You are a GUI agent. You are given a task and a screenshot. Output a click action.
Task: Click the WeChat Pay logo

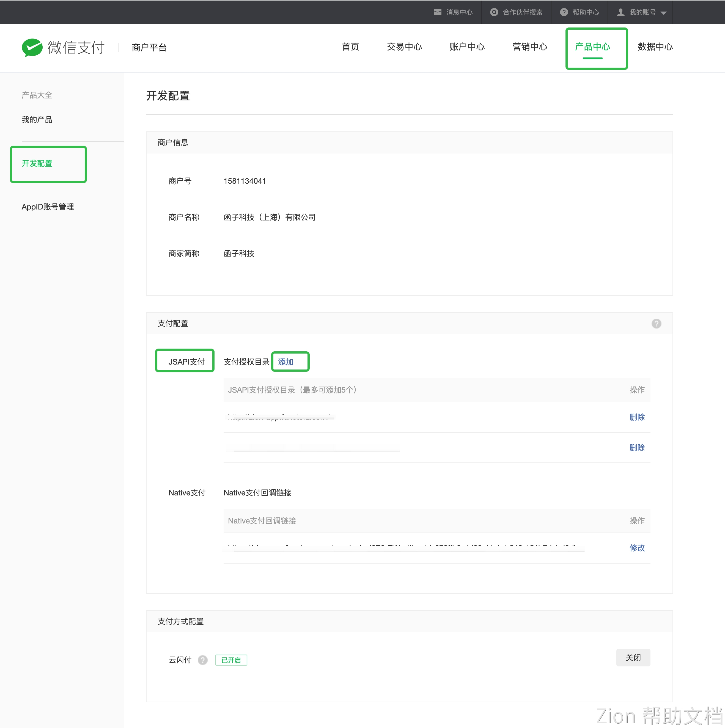[63, 47]
